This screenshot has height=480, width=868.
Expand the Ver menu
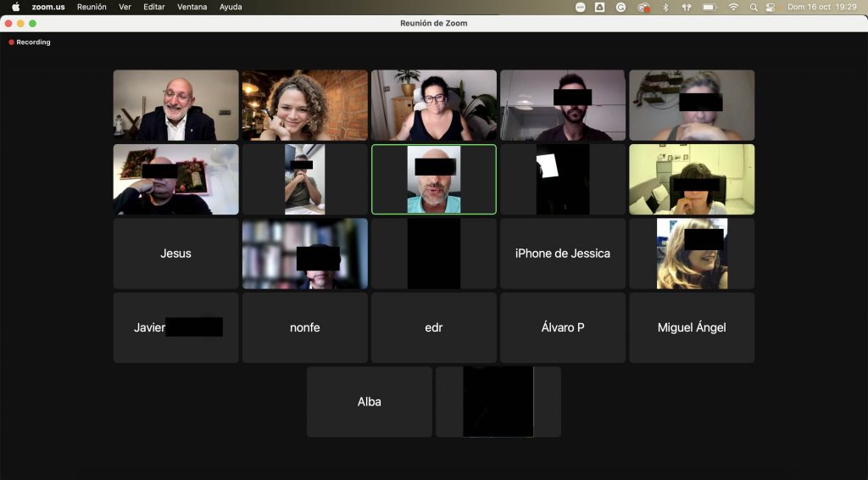125,7
